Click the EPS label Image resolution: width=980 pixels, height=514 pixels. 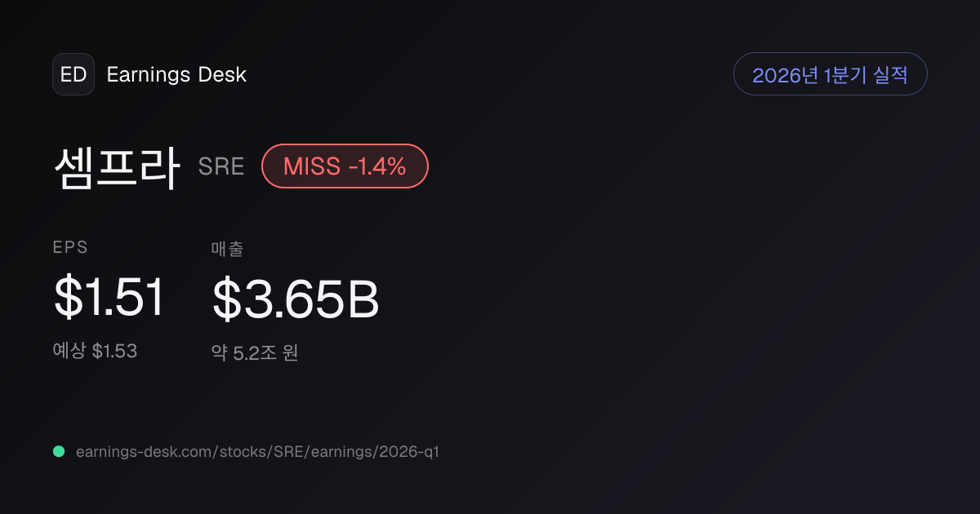point(70,248)
